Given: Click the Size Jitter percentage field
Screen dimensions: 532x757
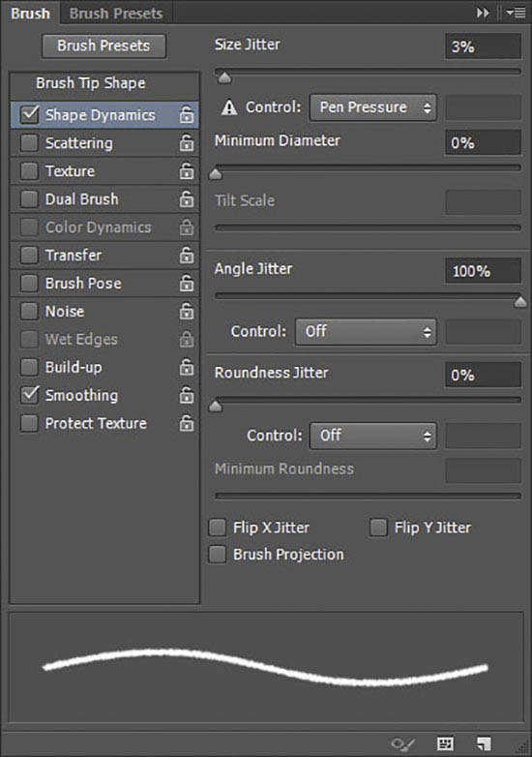Looking at the screenshot, I should [x=483, y=46].
